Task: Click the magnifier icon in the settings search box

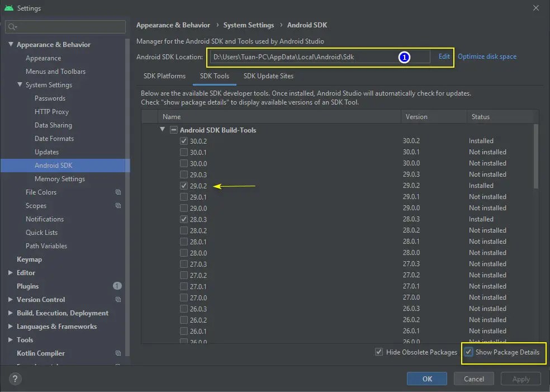Action: [12, 26]
